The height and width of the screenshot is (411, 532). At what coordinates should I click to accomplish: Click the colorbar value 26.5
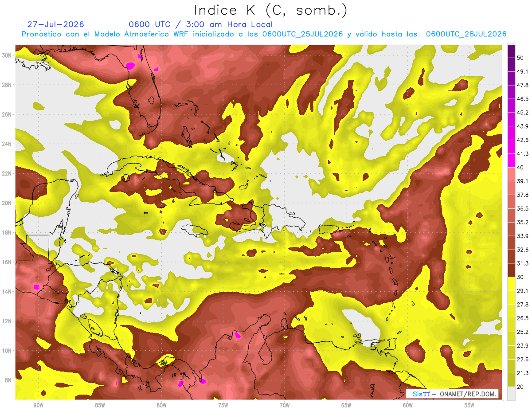coord(523,318)
